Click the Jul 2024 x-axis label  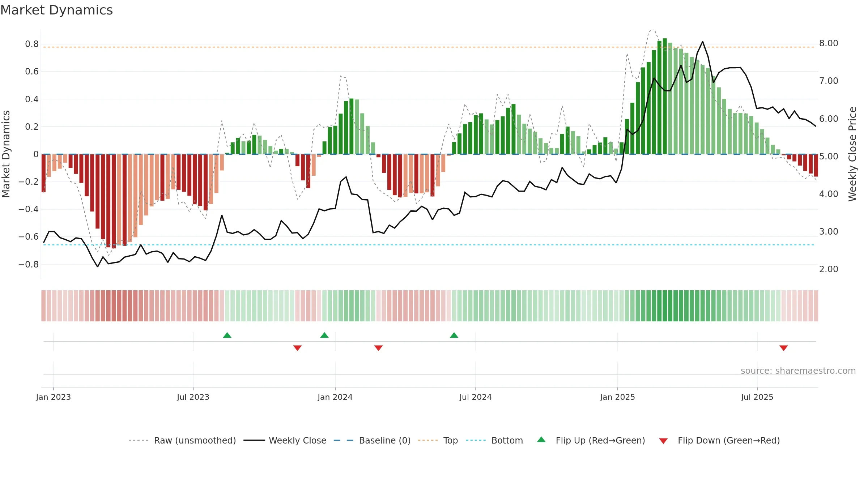coord(475,397)
